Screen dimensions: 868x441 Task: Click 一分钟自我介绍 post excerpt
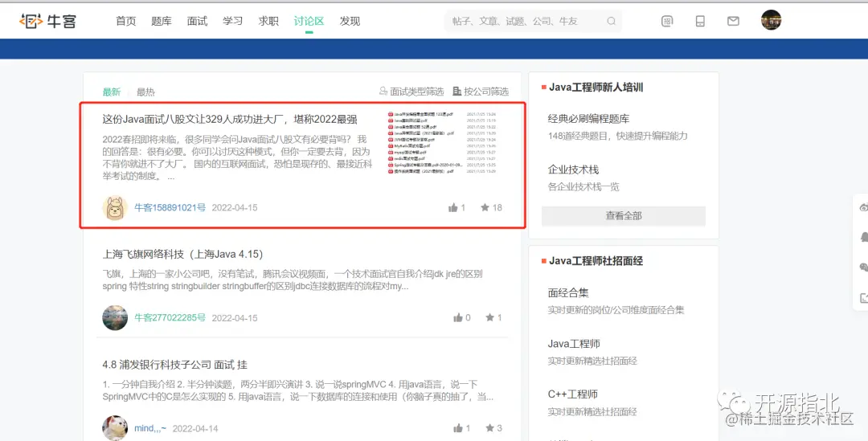pyautogui.click(x=298, y=390)
